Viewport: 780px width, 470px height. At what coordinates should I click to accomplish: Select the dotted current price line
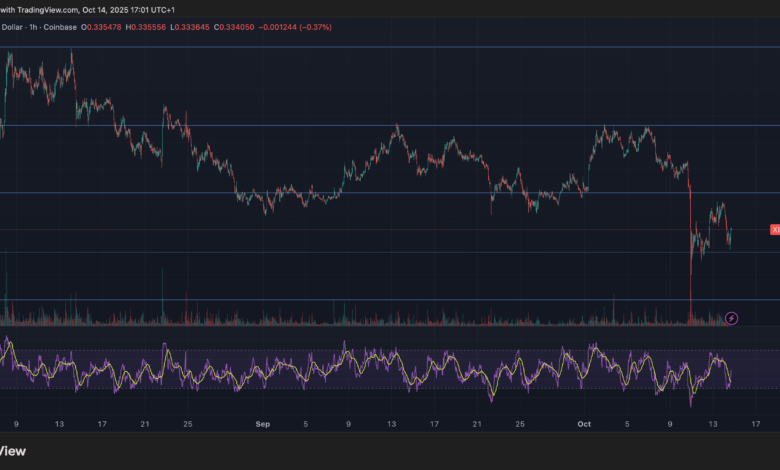coord(500,230)
